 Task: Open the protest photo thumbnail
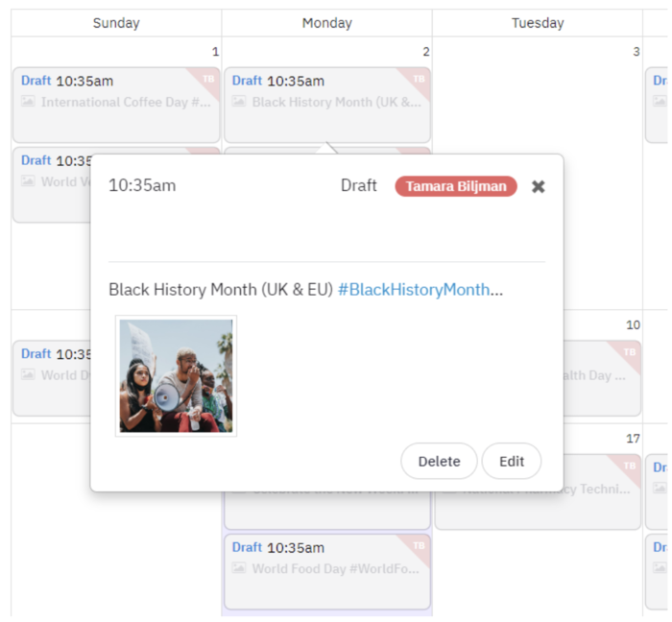(x=176, y=375)
